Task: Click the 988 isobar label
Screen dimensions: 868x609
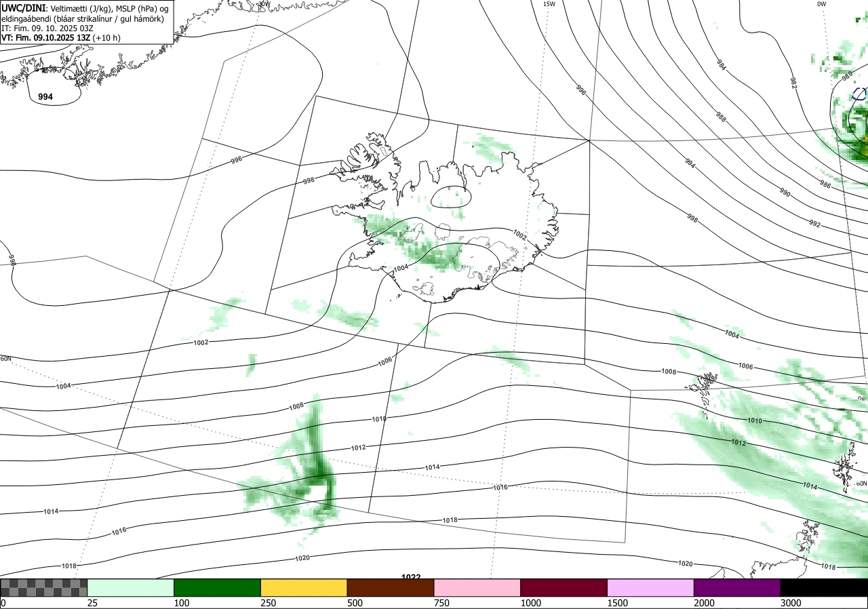Action: (x=721, y=117)
